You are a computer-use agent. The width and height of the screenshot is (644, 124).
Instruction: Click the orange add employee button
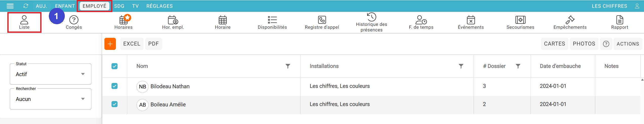click(110, 44)
